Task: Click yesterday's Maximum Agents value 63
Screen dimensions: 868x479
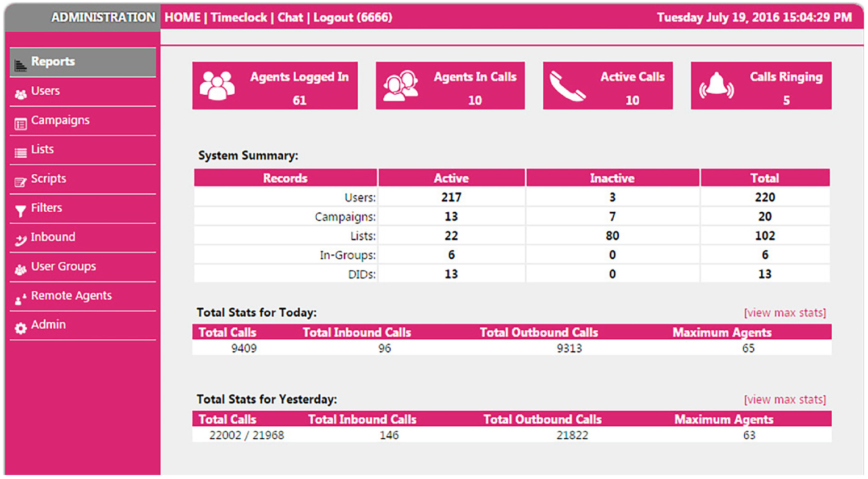Action: point(749,435)
